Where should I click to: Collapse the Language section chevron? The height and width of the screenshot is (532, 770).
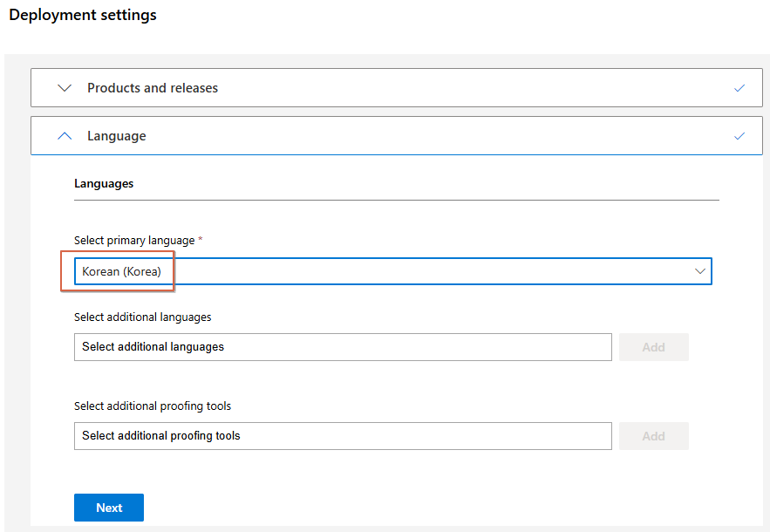pyautogui.click(x=65, y=136)
